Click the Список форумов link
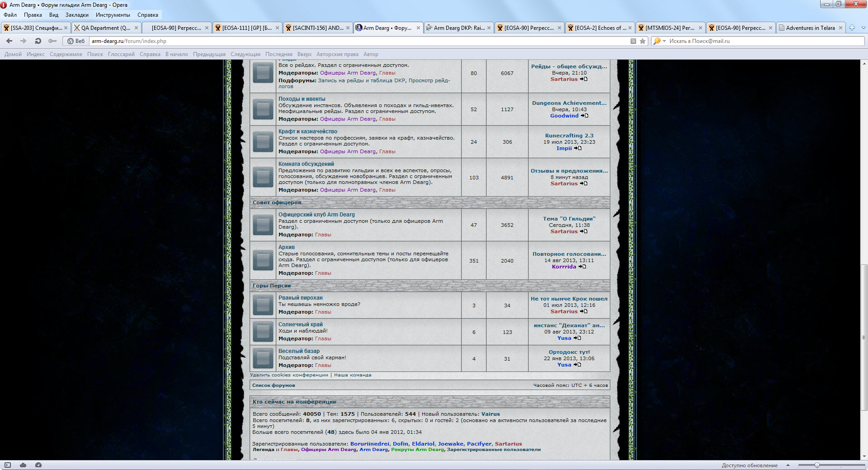The height and width of the screenshot is (470, 868). pos(274,385)
